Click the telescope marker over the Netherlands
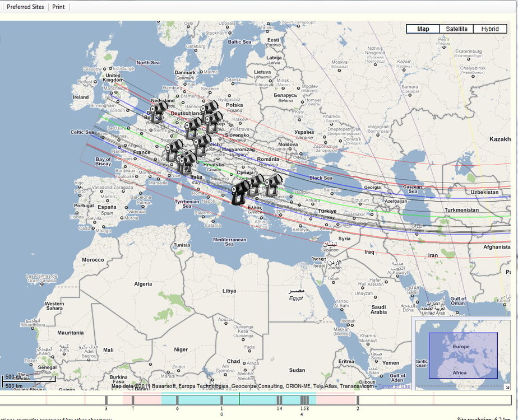Image resolution: width=518 pixels, height=420 pixels. tap(157, 110)
